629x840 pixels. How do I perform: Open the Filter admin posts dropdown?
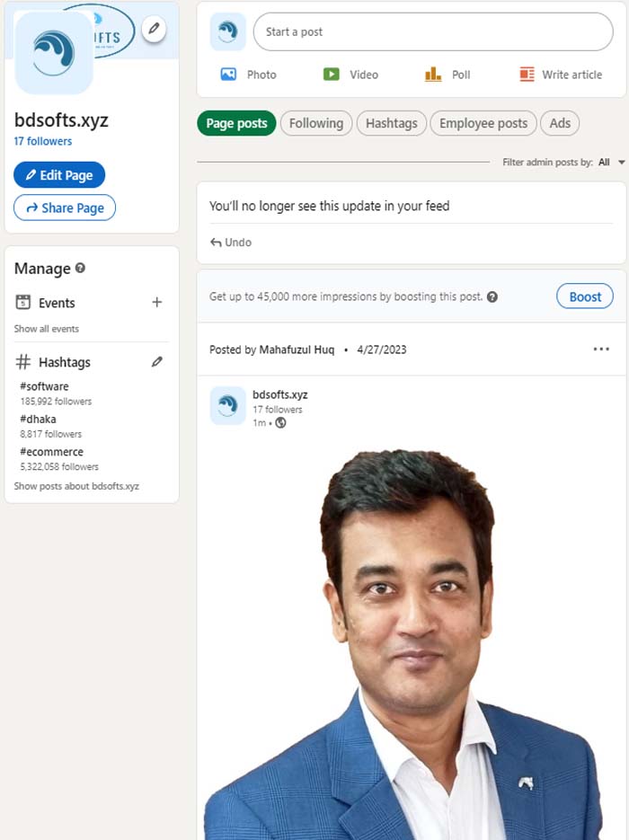point(606,163)
